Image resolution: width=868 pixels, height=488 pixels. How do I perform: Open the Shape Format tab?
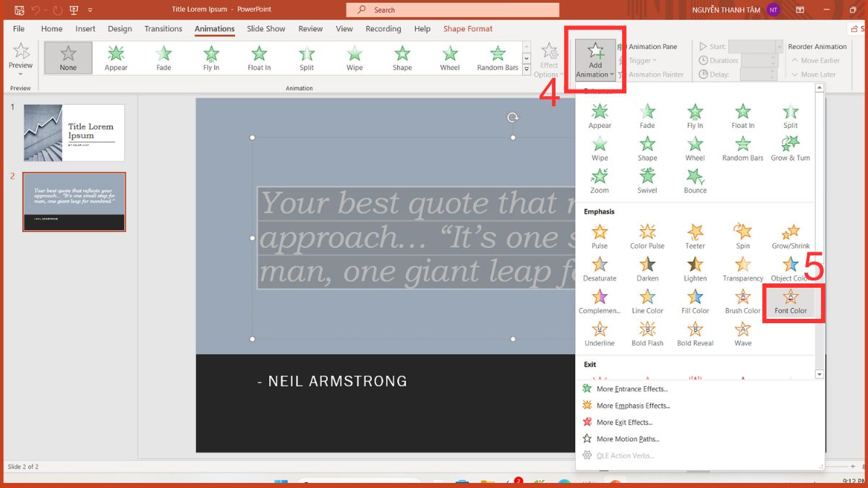tap(467, 29)
